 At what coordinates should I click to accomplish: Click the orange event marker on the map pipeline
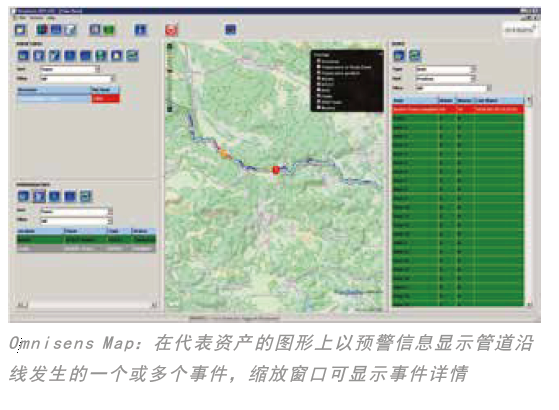click(225, 154)
